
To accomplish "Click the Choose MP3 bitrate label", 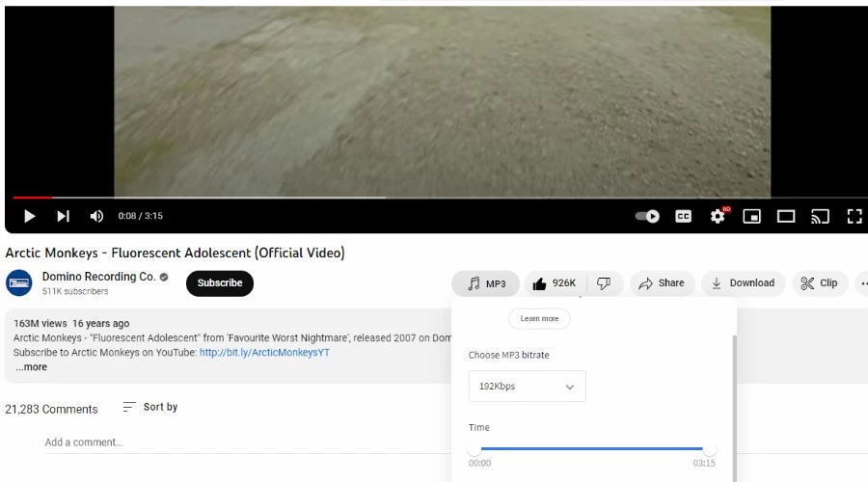I will tap(508, 355).
